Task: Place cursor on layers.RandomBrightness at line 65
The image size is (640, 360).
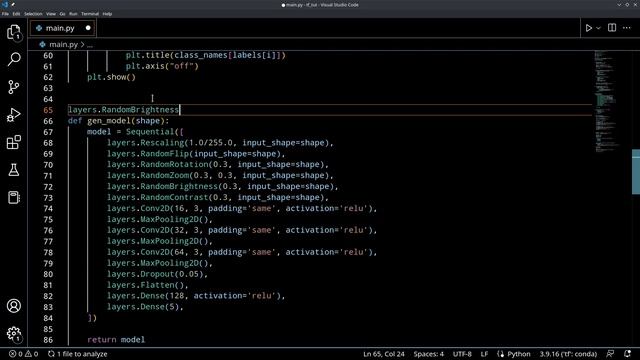Action: coord(123,110)
